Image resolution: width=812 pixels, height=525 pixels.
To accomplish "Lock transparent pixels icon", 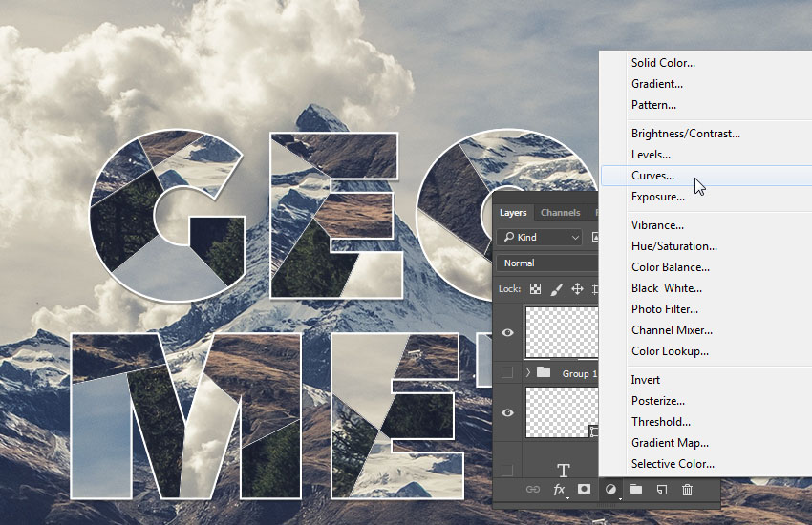I will (535, 288).
